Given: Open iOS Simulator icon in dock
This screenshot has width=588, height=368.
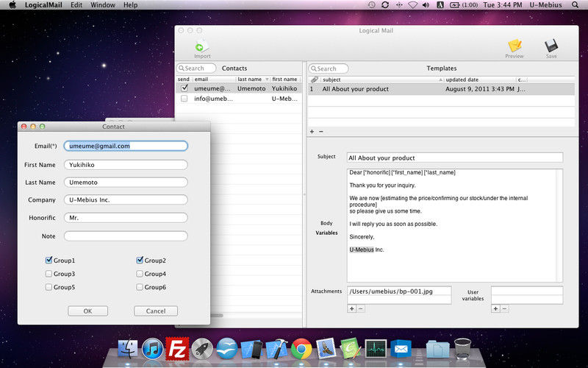Looking at the screenshot, I should click(x=251, y=349).
